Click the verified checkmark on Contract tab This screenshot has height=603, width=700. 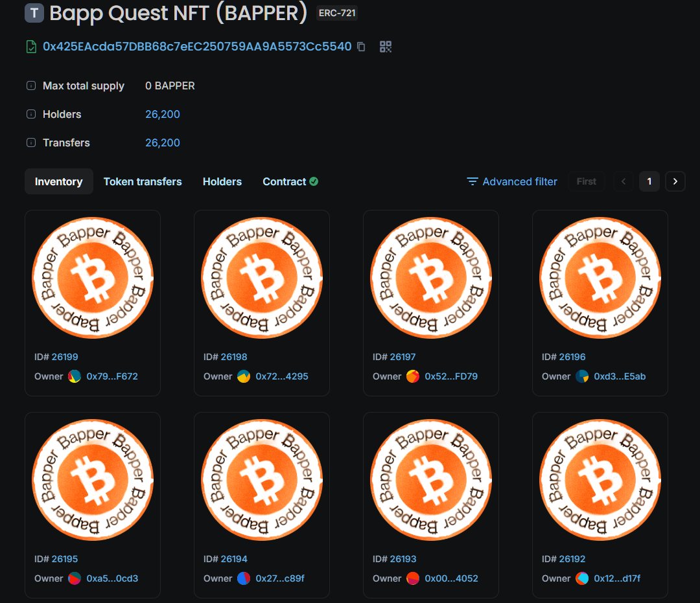point(314,181)
